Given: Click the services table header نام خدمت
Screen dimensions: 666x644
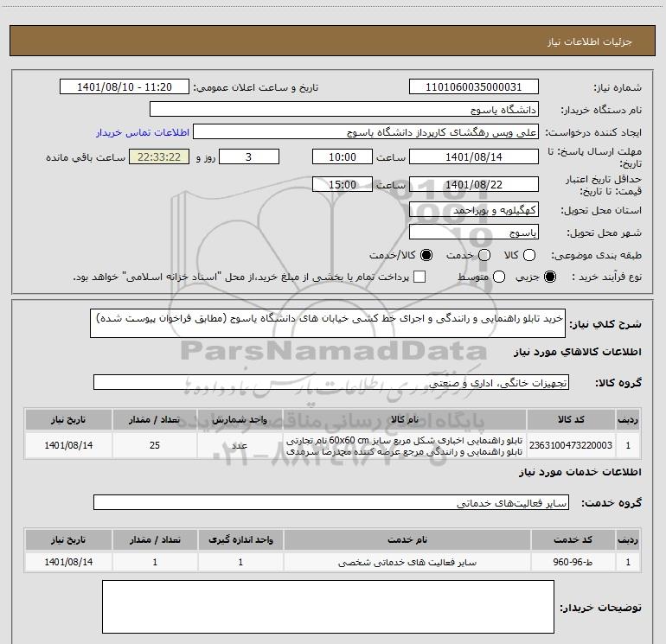Looking at the screenshot, I should click(407, 539).
